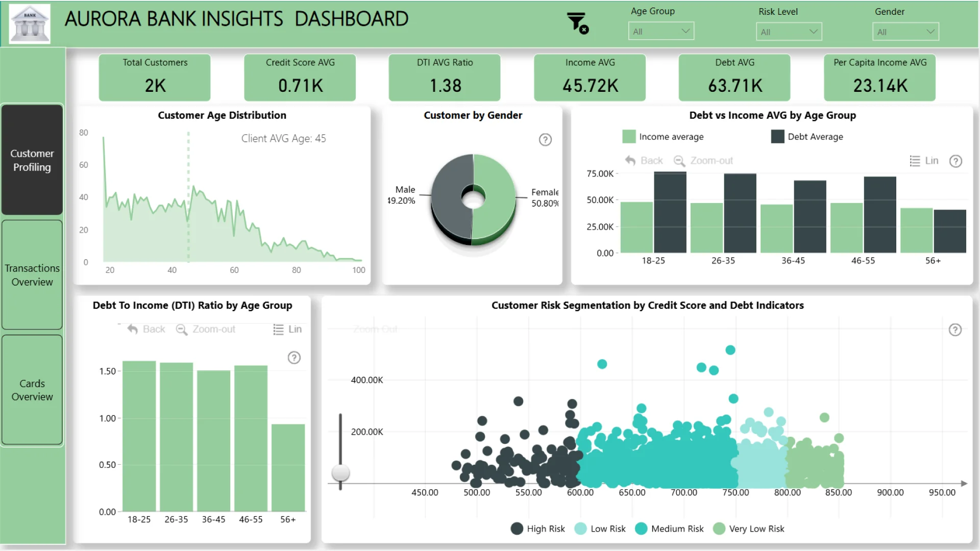Open help icon on Customer by Gender chart
The width and height of the screenshot is (980, 551).
click(545, 140)
